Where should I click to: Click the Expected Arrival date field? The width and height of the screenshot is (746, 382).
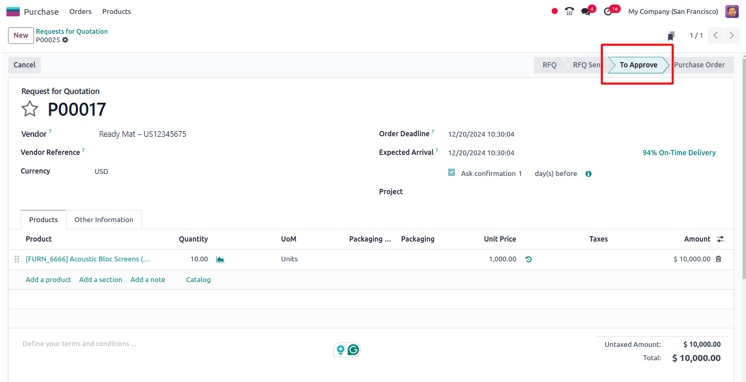[481, 153]
